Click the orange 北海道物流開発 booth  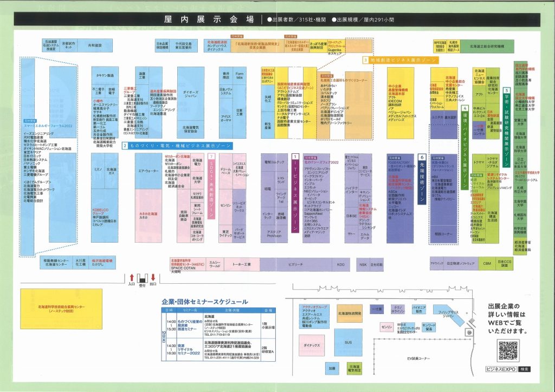(x=350, y=313)
